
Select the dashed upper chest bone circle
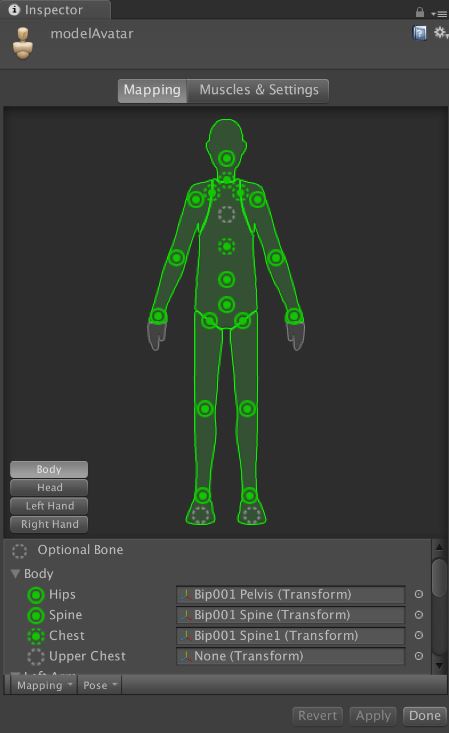(x=226, y=214)
